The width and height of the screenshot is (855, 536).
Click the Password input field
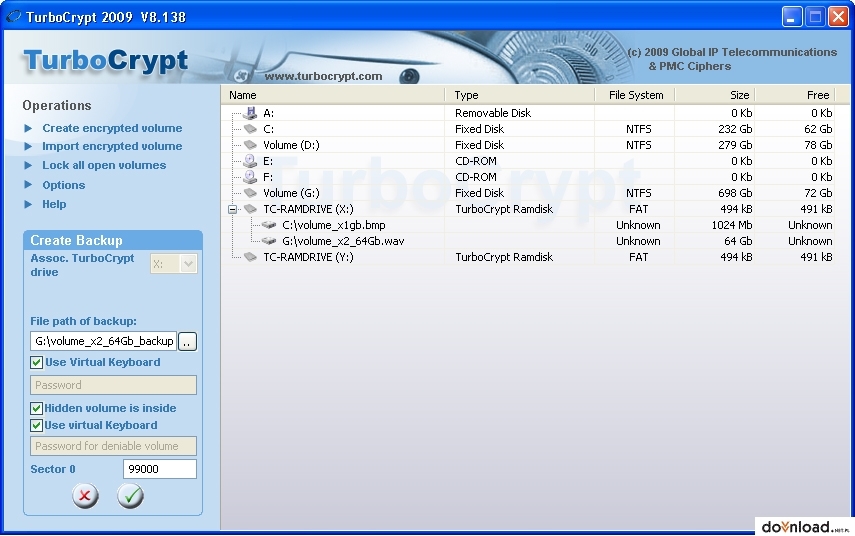coord(113,385)
